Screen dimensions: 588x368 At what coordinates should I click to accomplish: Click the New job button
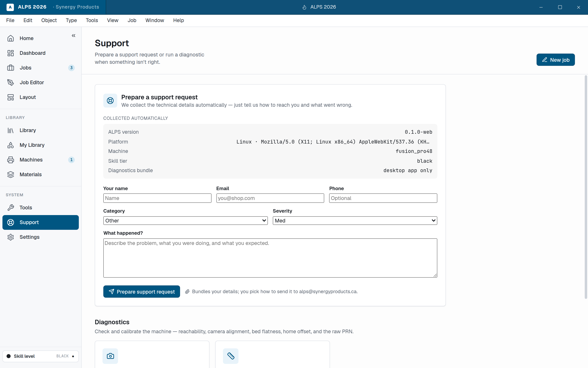[x=556, y=60]
